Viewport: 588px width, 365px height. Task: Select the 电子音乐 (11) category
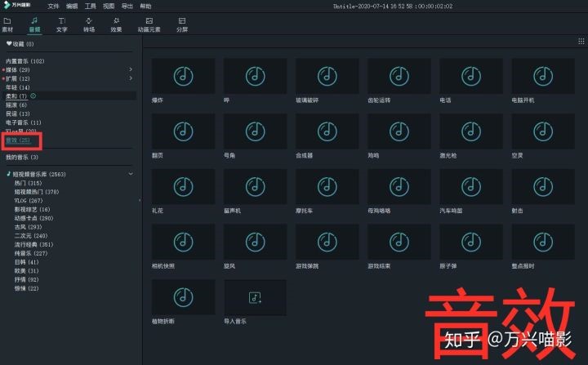(x=23, y=122)
